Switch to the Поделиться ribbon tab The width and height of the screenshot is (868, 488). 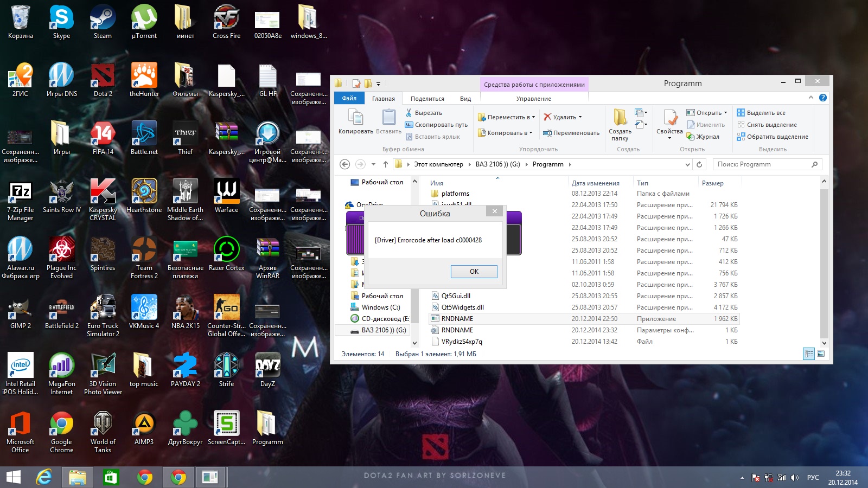pyautogui.click(x=427, y=99)
